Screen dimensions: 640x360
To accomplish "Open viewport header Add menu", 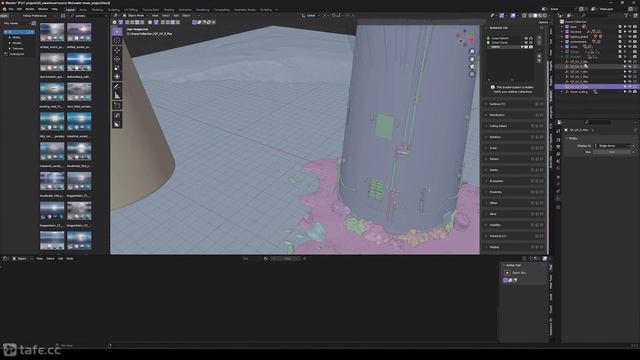I will click(176, 16).
